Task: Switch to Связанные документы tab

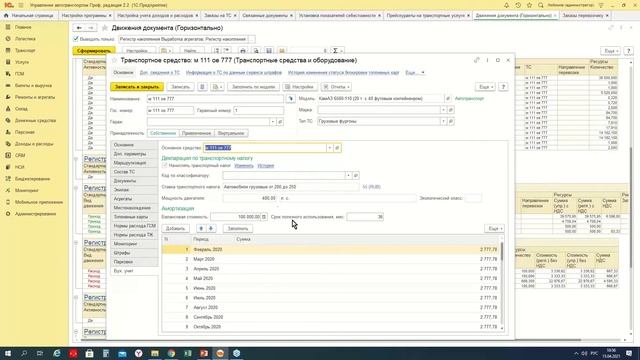Action: pyautogui.click(x=267, y=15)
